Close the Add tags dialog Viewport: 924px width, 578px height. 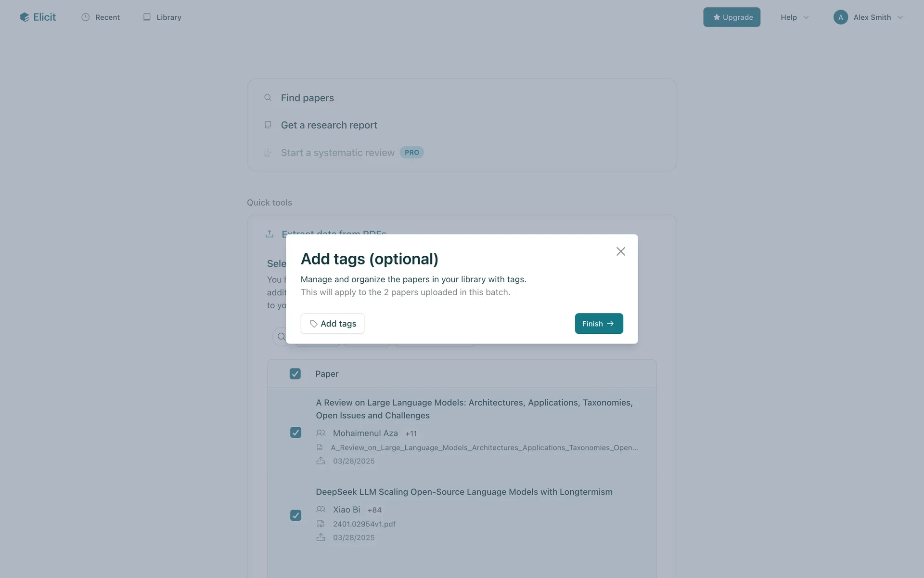click(620, 251)
